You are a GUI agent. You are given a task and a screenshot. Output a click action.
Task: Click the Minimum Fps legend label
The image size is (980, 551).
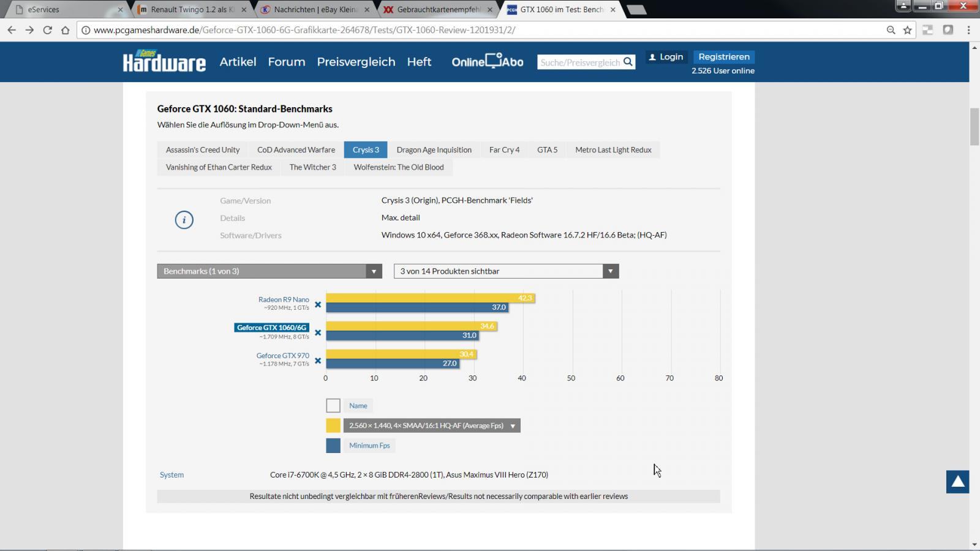click(x=369, y=446)
